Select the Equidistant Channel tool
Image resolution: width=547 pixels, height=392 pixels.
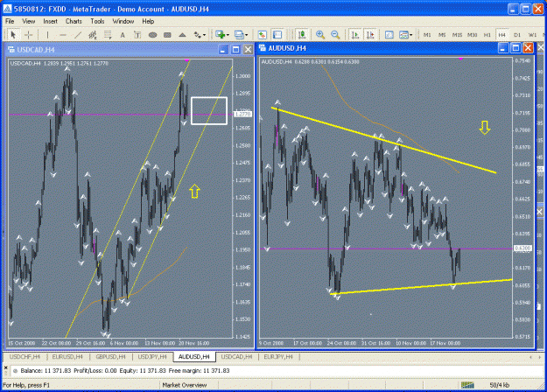pos(93,34)
